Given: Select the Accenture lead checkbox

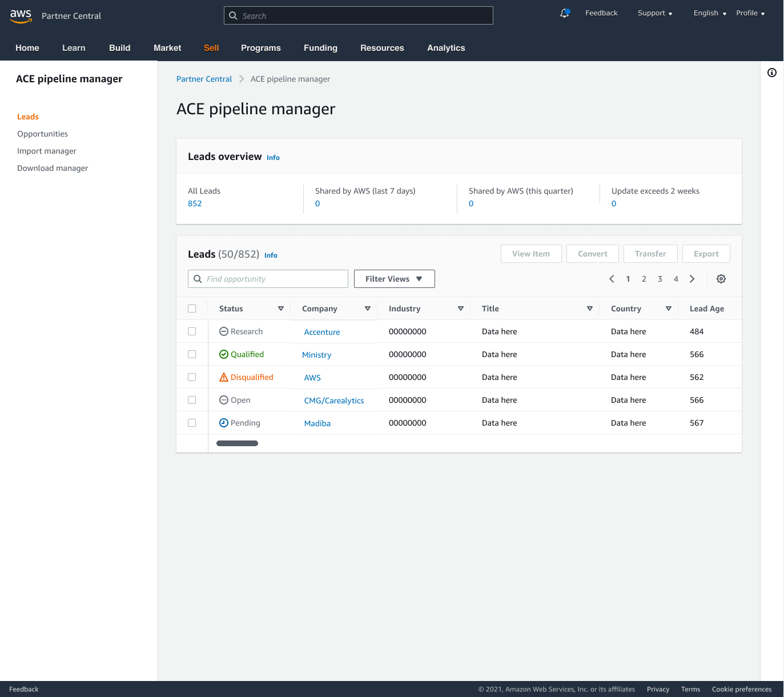Looking at the screenshot, I should pyautogui.click(x=192, y=331).
